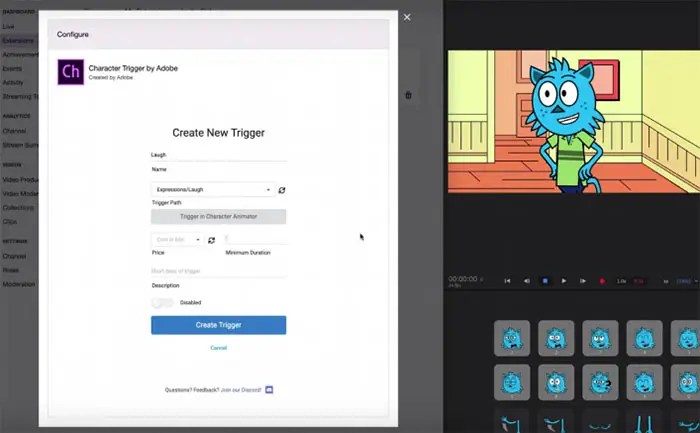Select the fourth face trigger in the second row
700x433 pixels.
click(x=644, y=382)
